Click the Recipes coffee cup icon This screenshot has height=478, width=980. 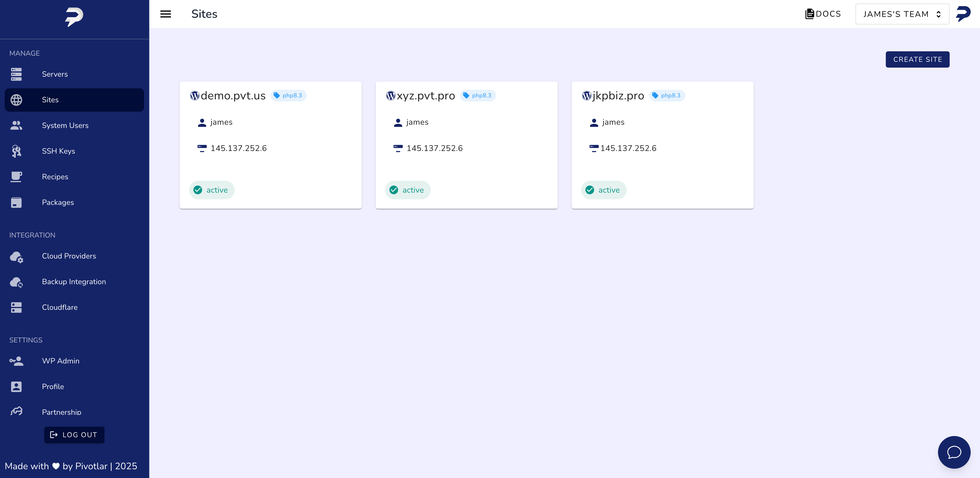(x=16, y=177)
